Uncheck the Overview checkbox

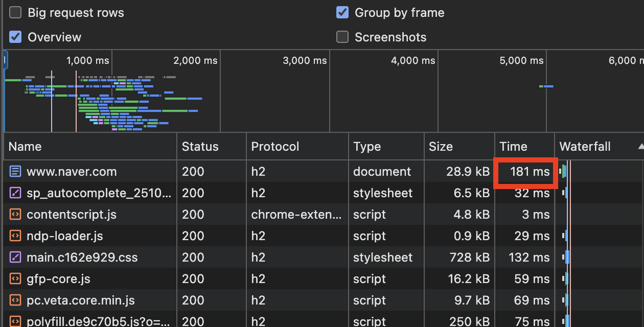(x=15, y=37)
